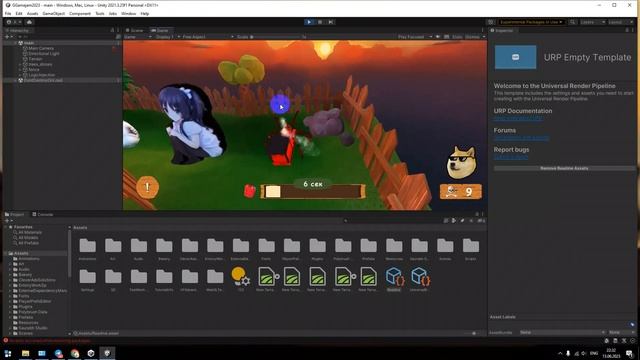Viewport: 640px width, 360px height.
Task: Open Windows Start menu
Action: (8, 353)
